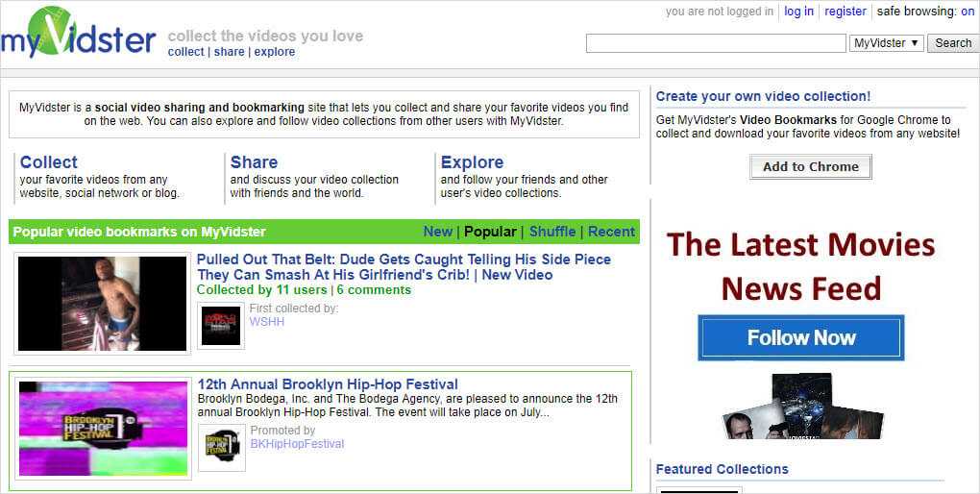Viewport: 980px width, 494px height.
Task: Open the BKHipHopFestival username link
Action: (x=297, y=443)
